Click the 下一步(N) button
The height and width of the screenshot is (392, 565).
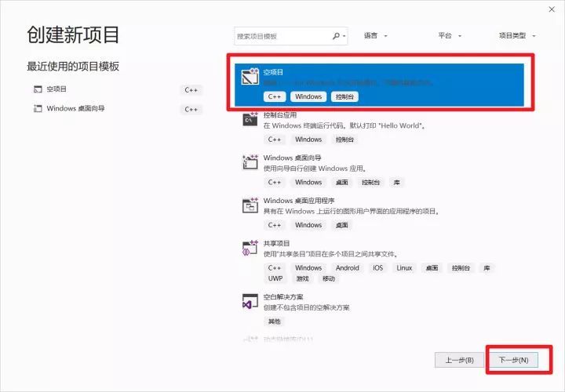513,360
